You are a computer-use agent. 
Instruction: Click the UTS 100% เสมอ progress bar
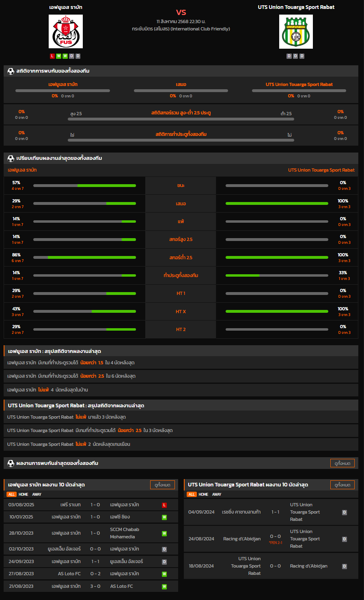click(277, 204)
